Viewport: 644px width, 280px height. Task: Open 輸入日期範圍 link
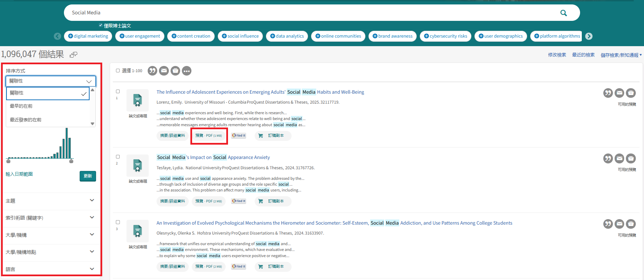(19, 174)
